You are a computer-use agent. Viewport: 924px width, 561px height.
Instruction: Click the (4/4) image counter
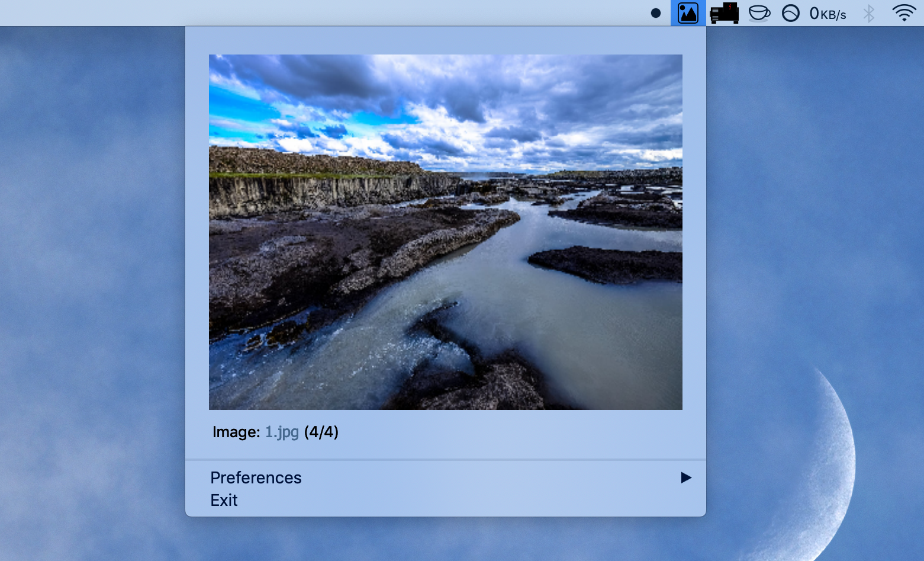pos(321,432)
